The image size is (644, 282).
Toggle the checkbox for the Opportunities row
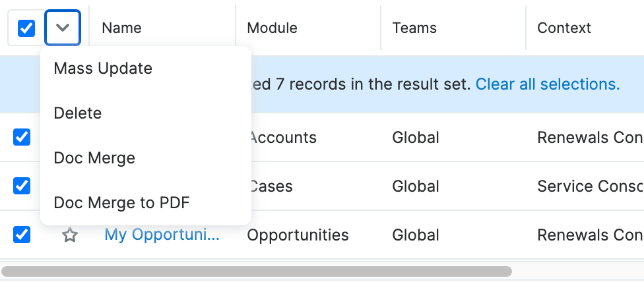[22, 235]
